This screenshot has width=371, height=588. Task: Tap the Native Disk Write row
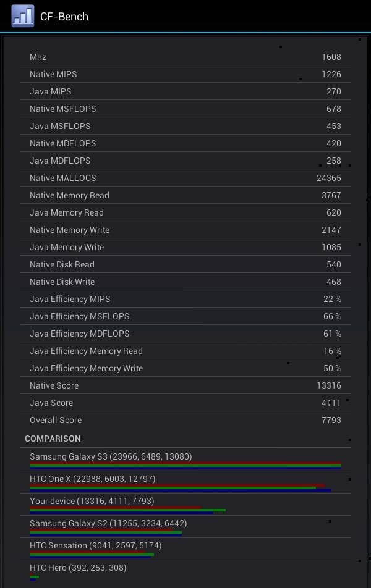tap(185, 282)
